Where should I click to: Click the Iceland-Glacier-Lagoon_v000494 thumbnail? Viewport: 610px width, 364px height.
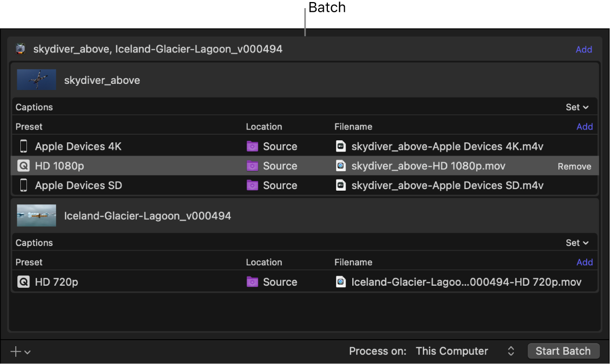[36, 215]
